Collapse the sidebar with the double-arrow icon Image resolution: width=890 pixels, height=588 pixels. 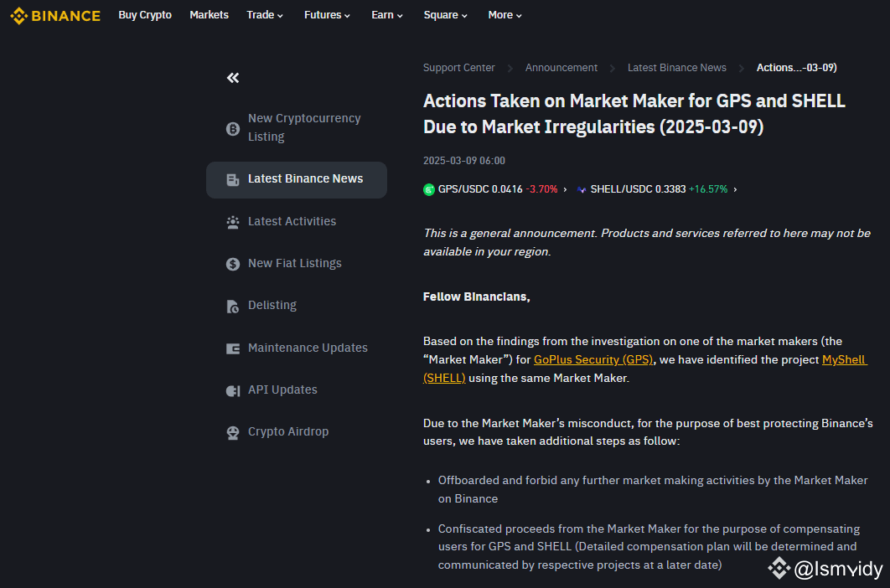(x=232, y=77)
